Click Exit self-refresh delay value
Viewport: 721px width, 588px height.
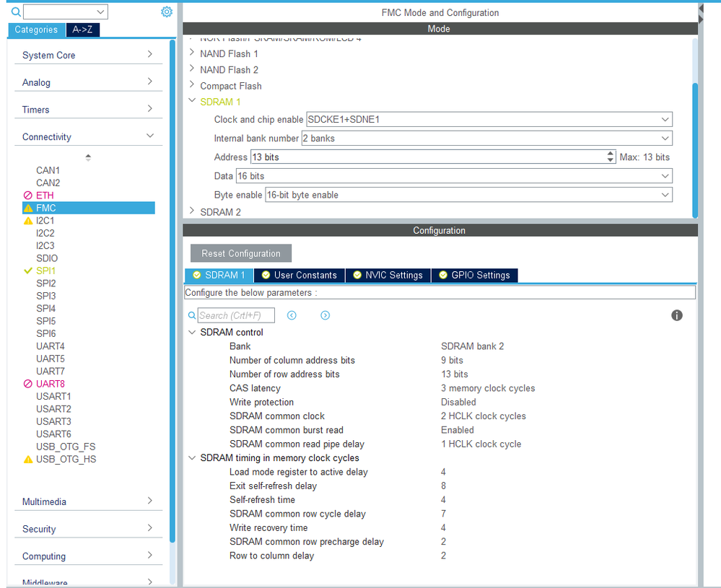coord(443,486)
